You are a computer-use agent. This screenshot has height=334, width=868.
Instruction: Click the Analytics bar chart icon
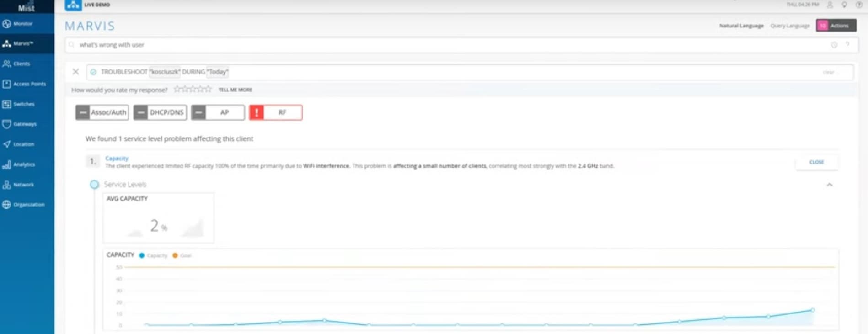point(7,164)
